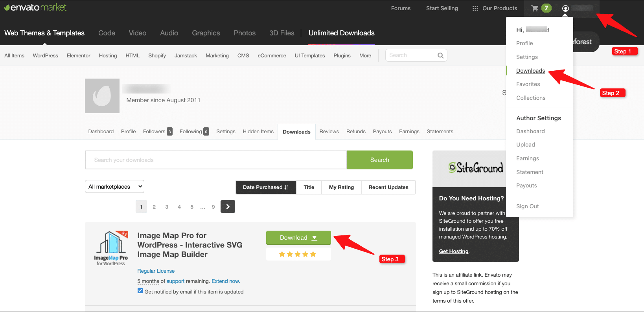Open the Unlimited Downloads section
The height and width of the screenshot is (312, 644).
click(342, 33)
